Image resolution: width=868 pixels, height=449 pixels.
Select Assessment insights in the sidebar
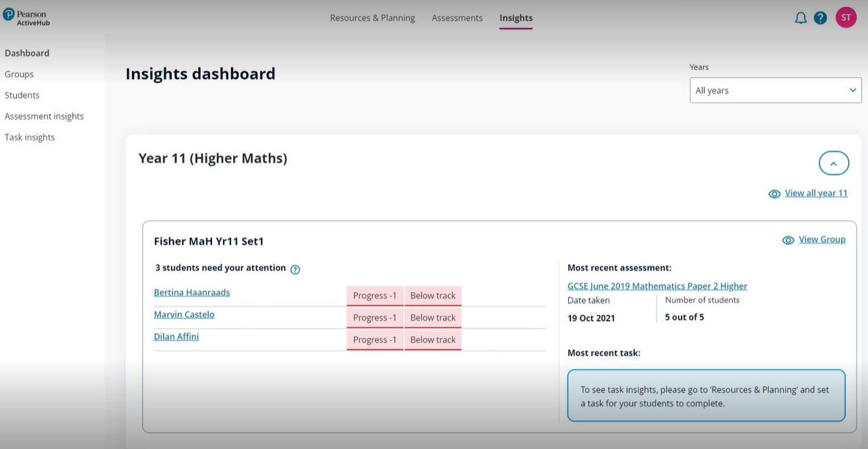[44, 116]
